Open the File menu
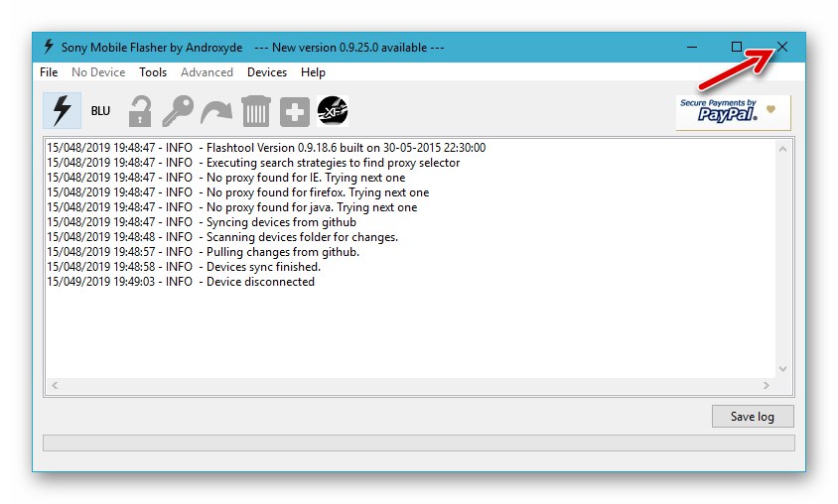Viewport: 838px width, 504px height. (49, 72)
